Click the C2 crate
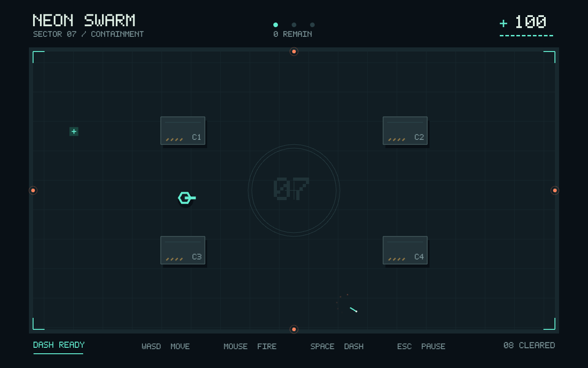The image size is (588, 368). coord(405,131)
